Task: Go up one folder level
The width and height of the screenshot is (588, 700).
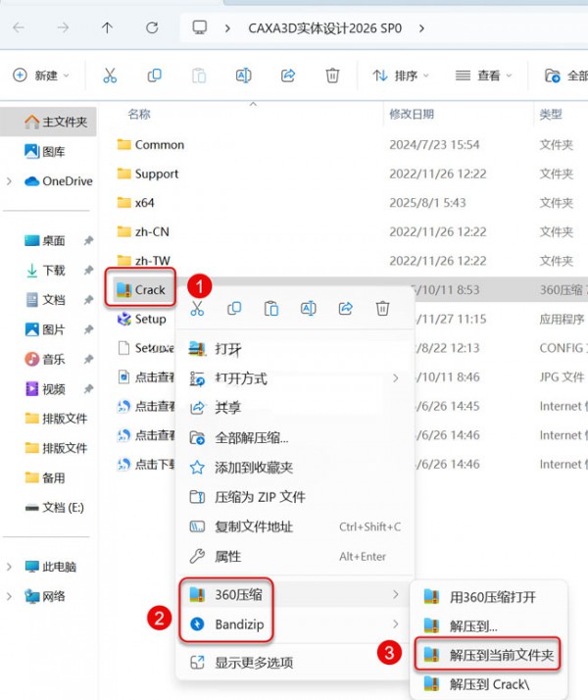Action: click(107, 28)
